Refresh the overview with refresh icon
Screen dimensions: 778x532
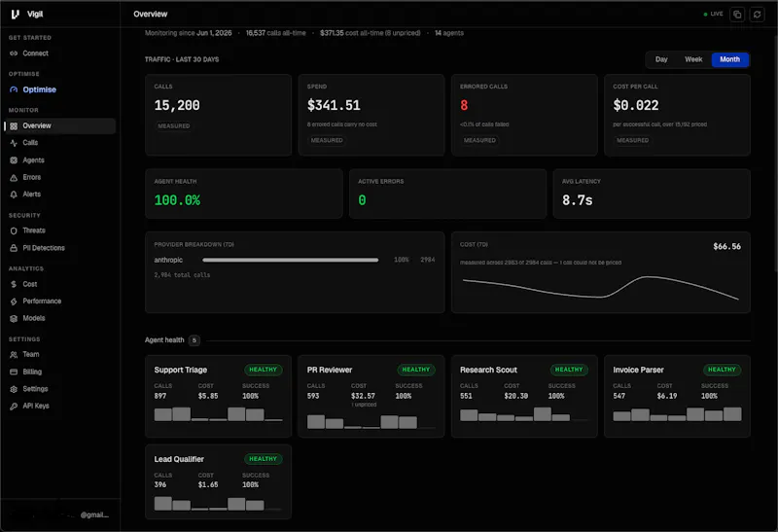click(x=757, y=15)
